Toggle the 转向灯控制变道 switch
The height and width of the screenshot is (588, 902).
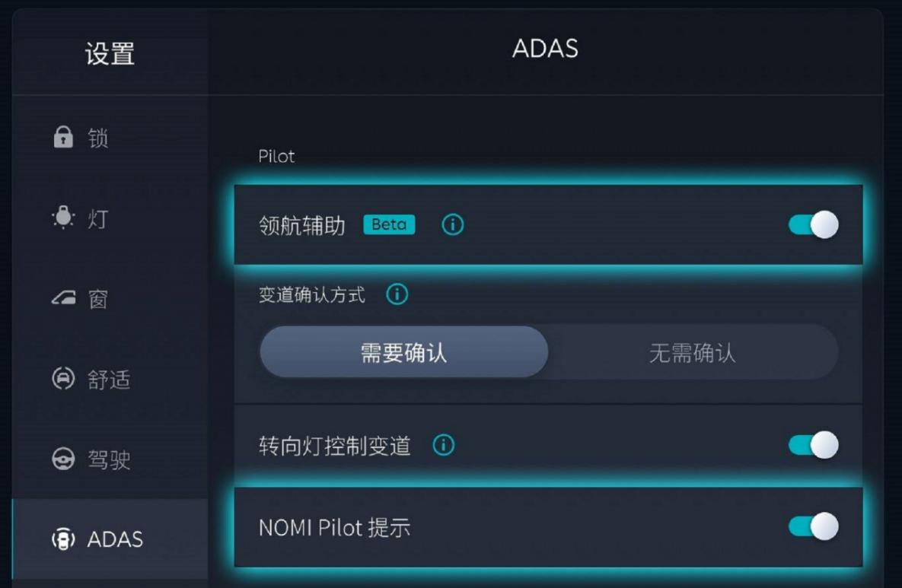814,445
